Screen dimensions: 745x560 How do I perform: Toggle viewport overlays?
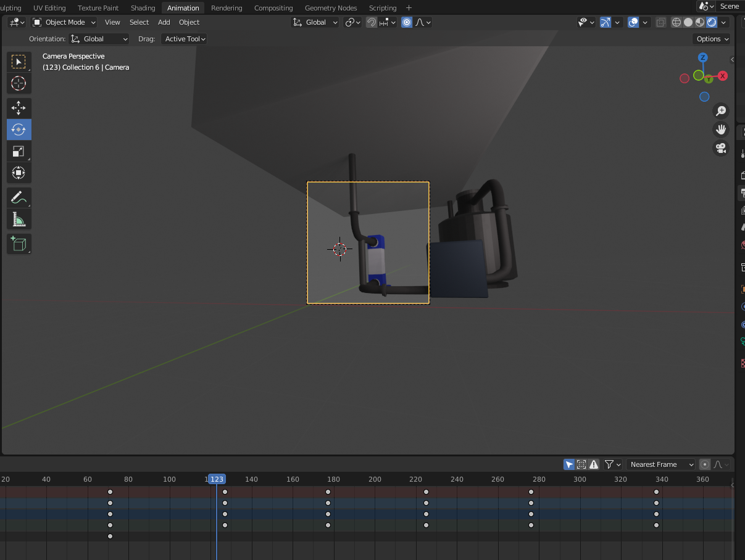coord(633,22)
